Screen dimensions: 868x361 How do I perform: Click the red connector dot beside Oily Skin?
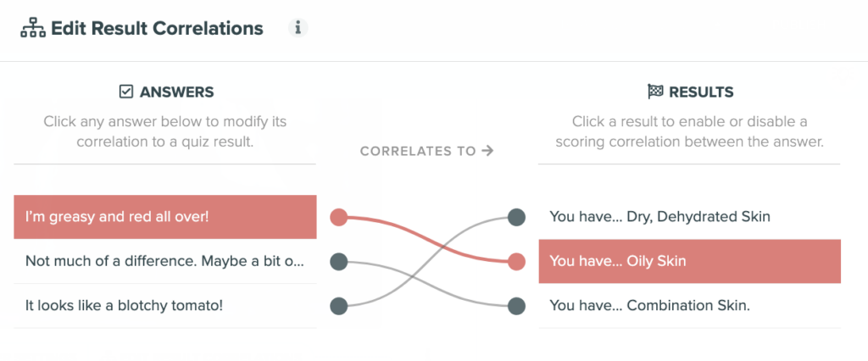pyautogui.click(x=516, y=261)
